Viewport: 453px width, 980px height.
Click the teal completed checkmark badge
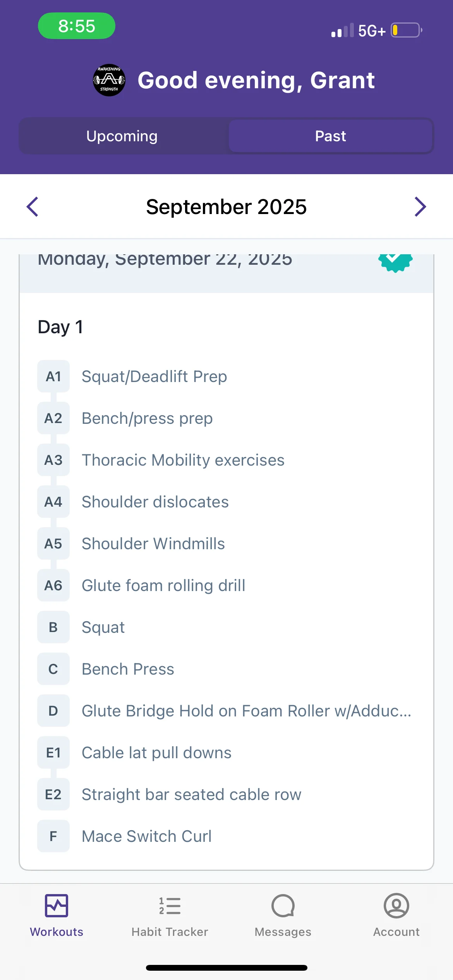[x=395, y=263]
